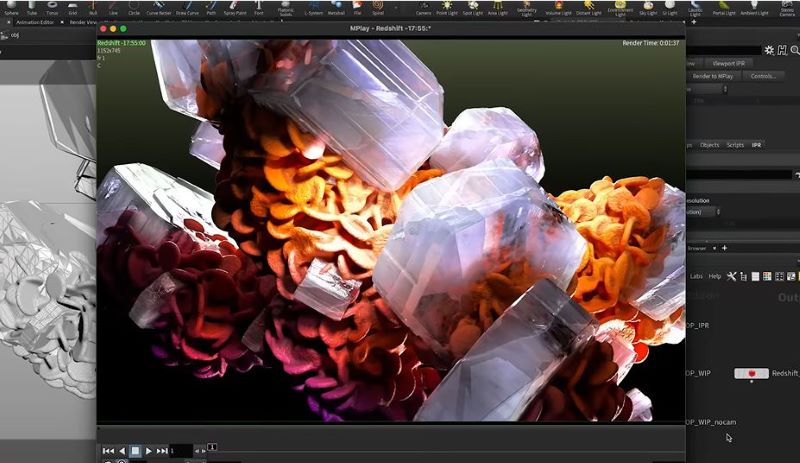Add a Stereo Camera from the shelf
The width and height of the screenshot is (800, 463).
tap(787, 8)
